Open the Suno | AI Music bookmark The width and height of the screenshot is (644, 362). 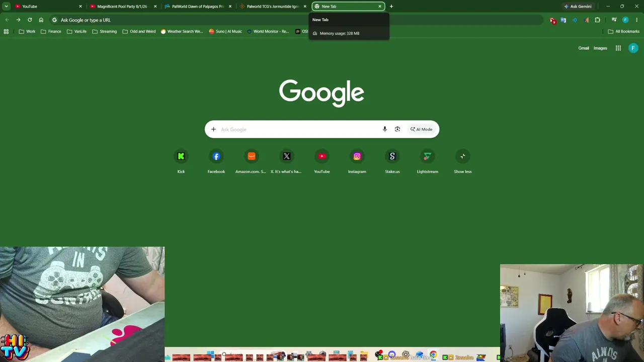click(x=225, y=31)
